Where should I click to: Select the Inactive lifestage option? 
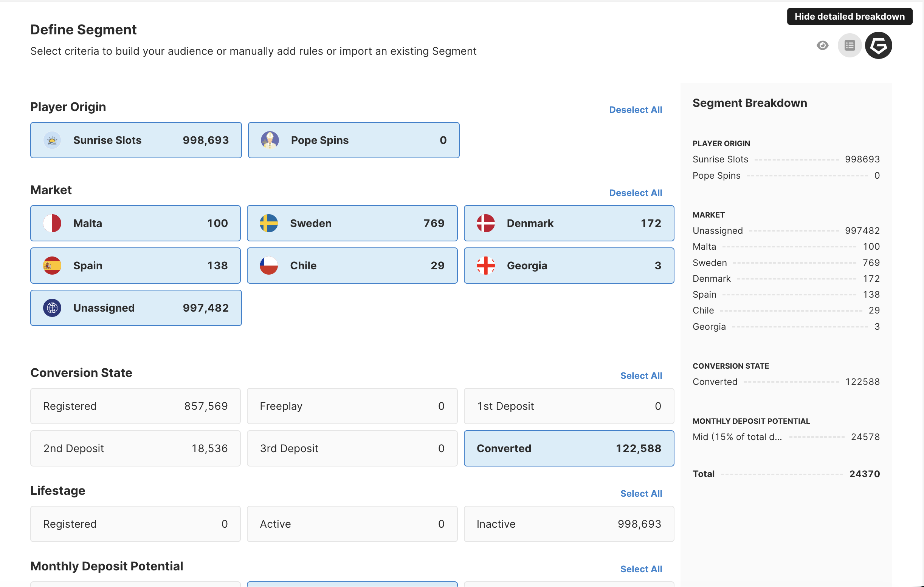[569, 524]
